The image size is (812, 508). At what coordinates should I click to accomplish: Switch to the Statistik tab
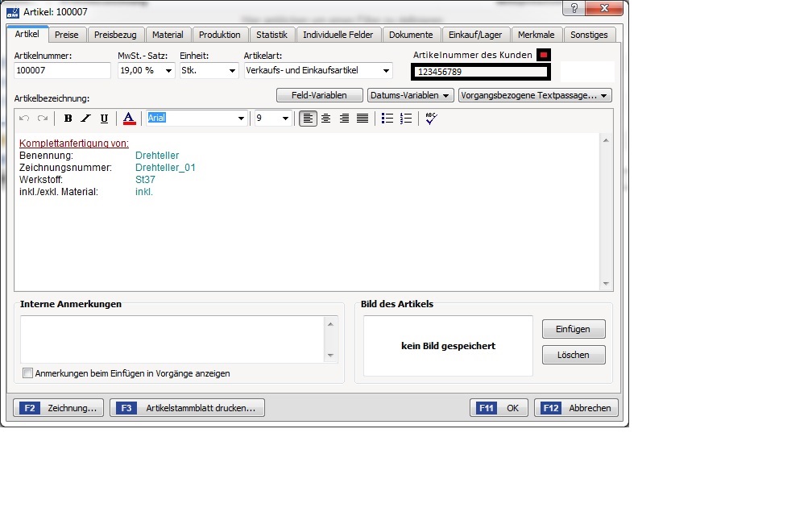pyautogui.click(x=272, y=35)
